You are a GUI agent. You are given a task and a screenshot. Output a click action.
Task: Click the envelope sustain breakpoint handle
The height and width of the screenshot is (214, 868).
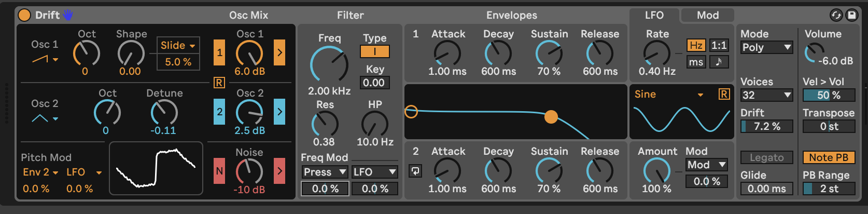pos(551,117)
